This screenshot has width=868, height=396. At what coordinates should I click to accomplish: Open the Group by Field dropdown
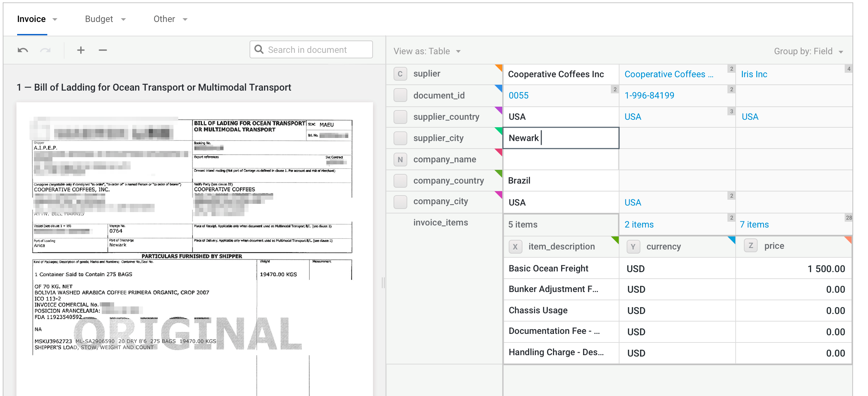(x=808, y=51)
